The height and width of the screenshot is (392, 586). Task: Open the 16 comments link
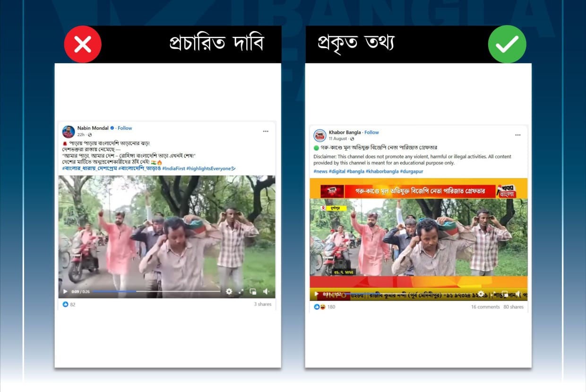pyautogui.click(x=485, y=307)
